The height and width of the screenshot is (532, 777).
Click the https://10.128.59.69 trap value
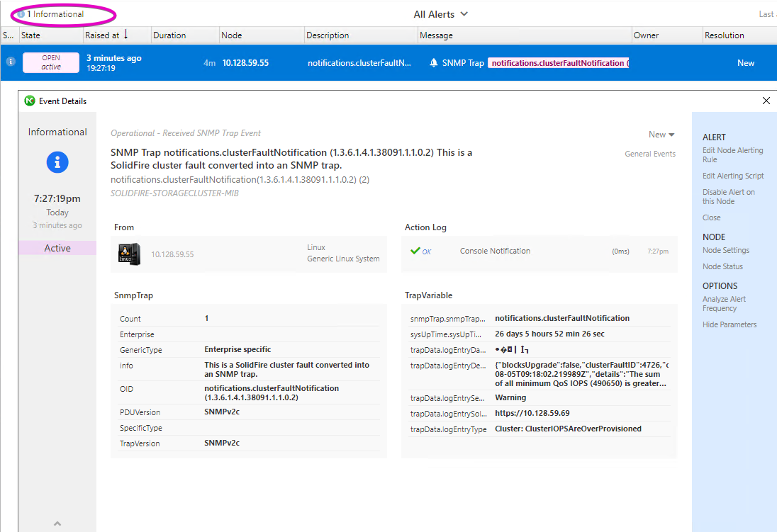[x=532, y=412]
